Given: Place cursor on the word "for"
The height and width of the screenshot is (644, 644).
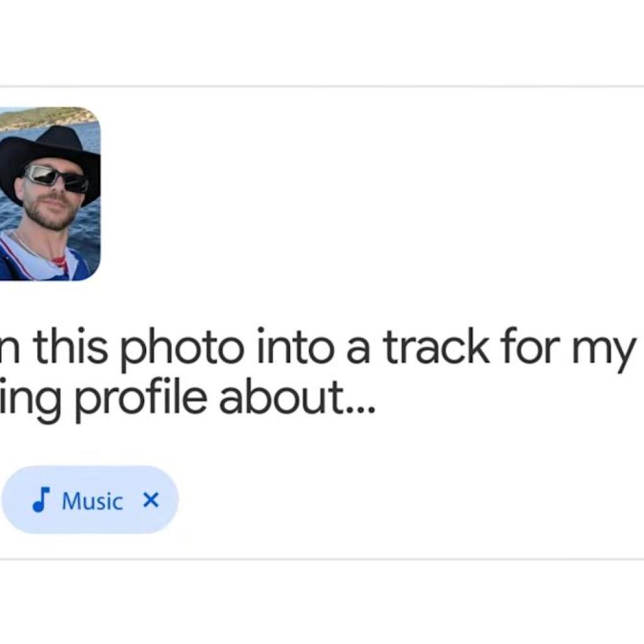Looking at the screenshot, I should tap(528, 350).
